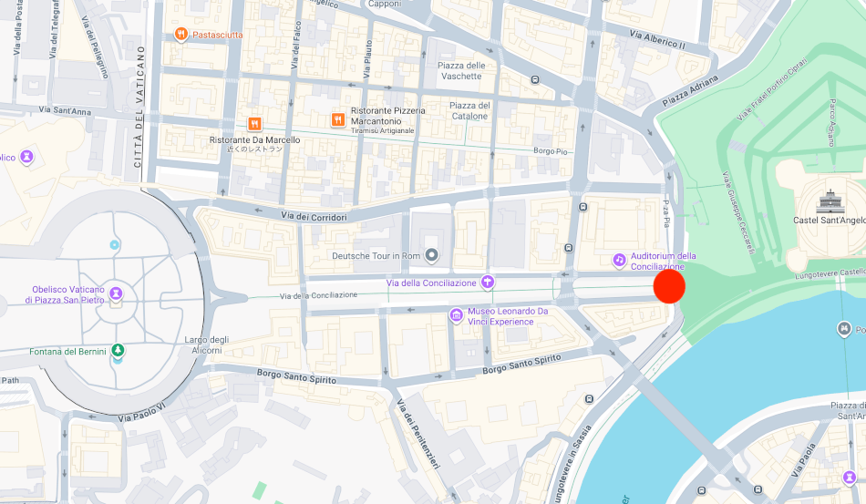
Task: Click the Obelisco Vaticano monument icon
Action: (116, 293)
